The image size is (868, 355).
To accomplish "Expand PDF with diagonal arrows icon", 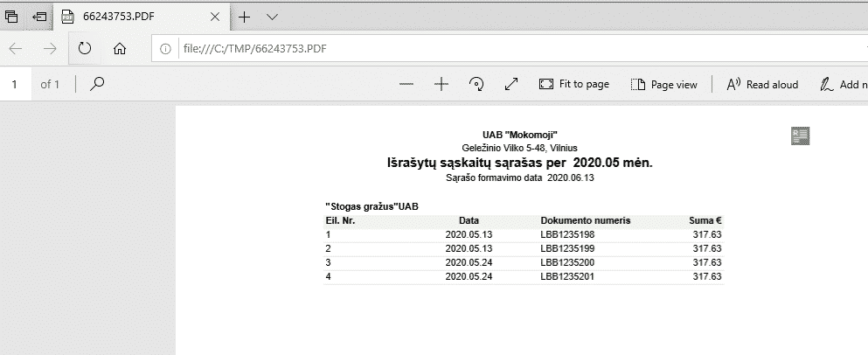I will point(512,85).
